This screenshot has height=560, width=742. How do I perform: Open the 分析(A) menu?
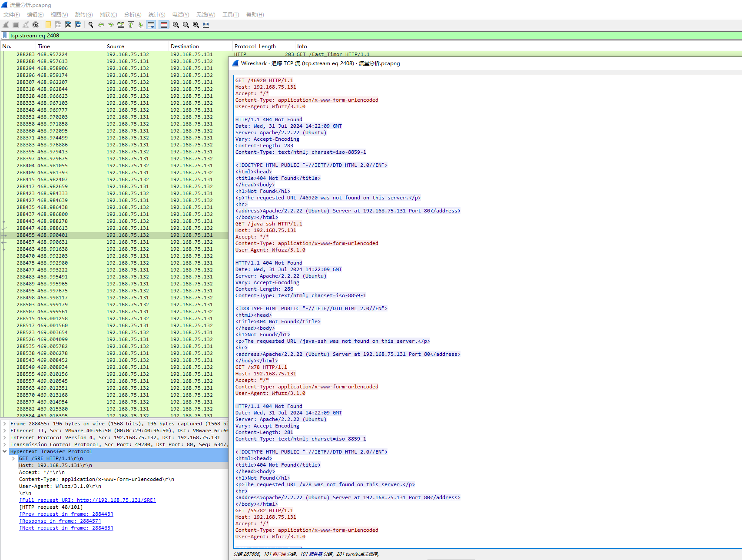click(x=132, y=15)
